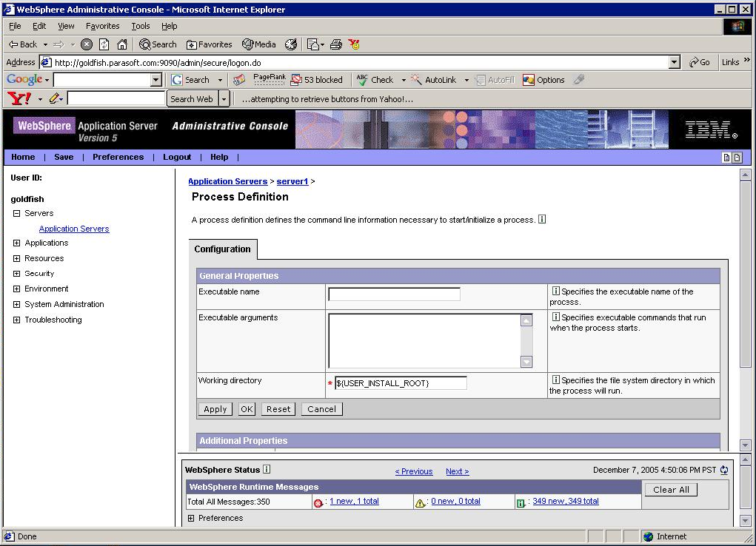Image resolution: width=756 pixels, height=546 pixels.
Task: Click the green information messages icon
Action: [x=521, y=503]
